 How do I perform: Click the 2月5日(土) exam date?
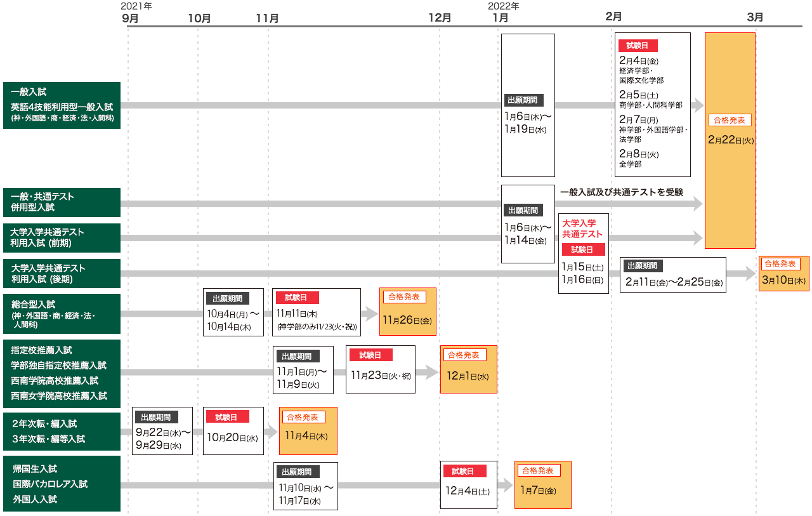639,95
